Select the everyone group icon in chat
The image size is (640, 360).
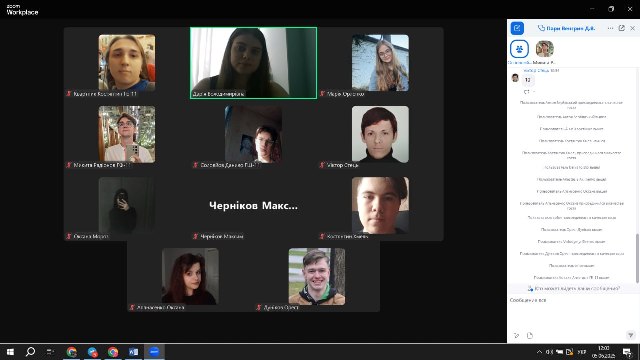pyautogui.click(x=519, y=49)
